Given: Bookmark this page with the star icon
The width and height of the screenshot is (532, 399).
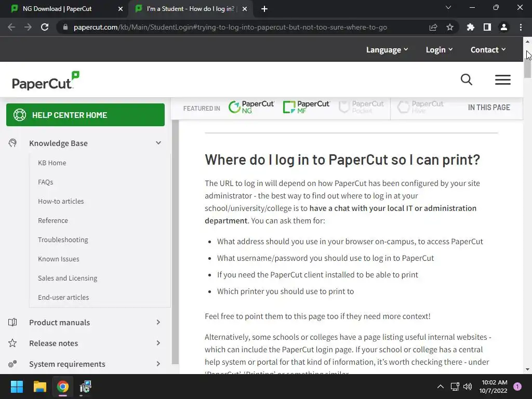Looking at the screenshot, I should click(450, 27).
